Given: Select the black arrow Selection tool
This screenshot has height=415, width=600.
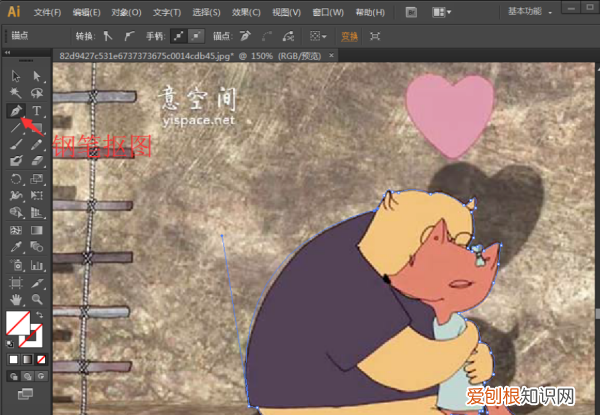Looking at the screenshot, I should 16,76.
